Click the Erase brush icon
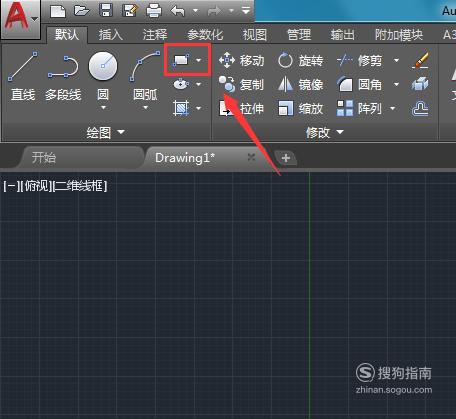456x419 pixels. pos(420,60)
